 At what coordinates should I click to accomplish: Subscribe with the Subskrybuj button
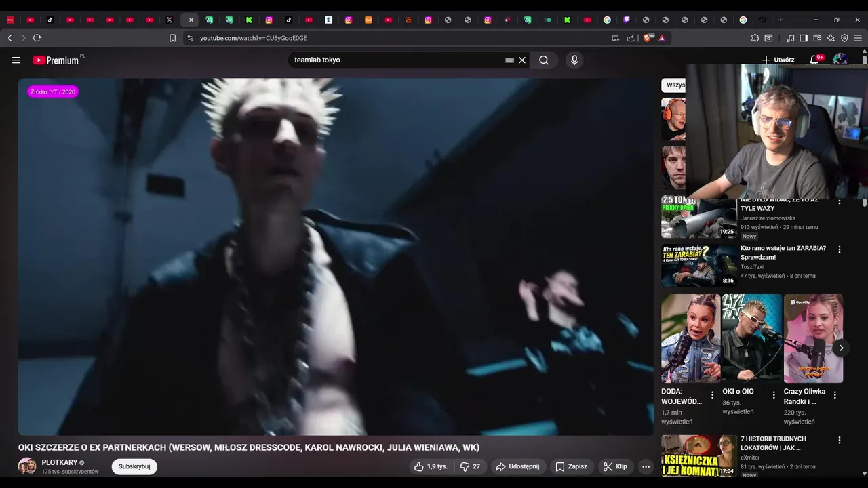point(134,466)
